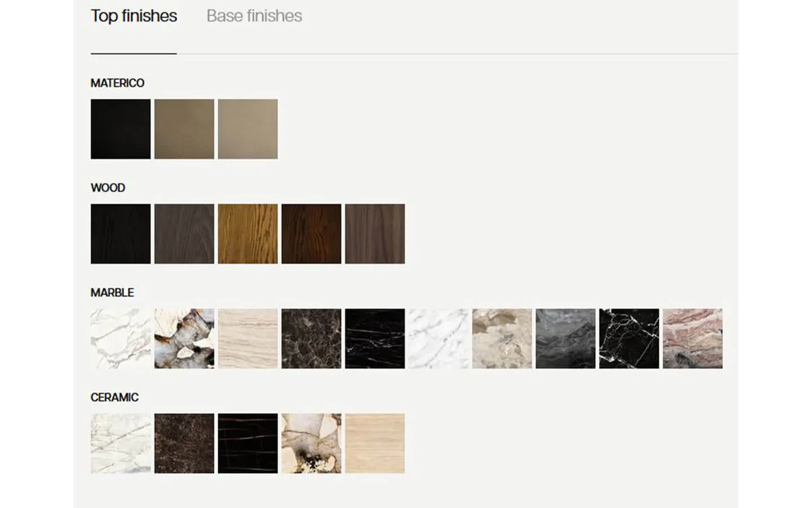Pick the dark bronze Materico swatch
Screen dimensions: 812x508
click(x=184, y=129)
